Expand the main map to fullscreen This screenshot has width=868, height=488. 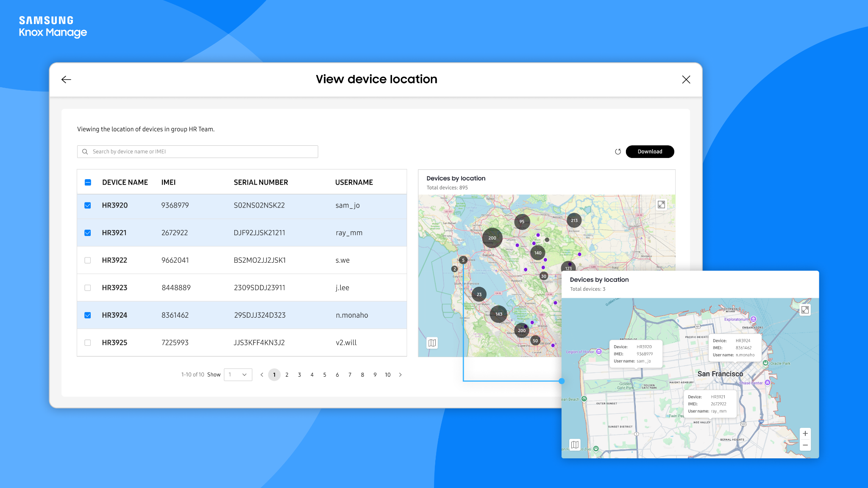[x=661, y=205]
